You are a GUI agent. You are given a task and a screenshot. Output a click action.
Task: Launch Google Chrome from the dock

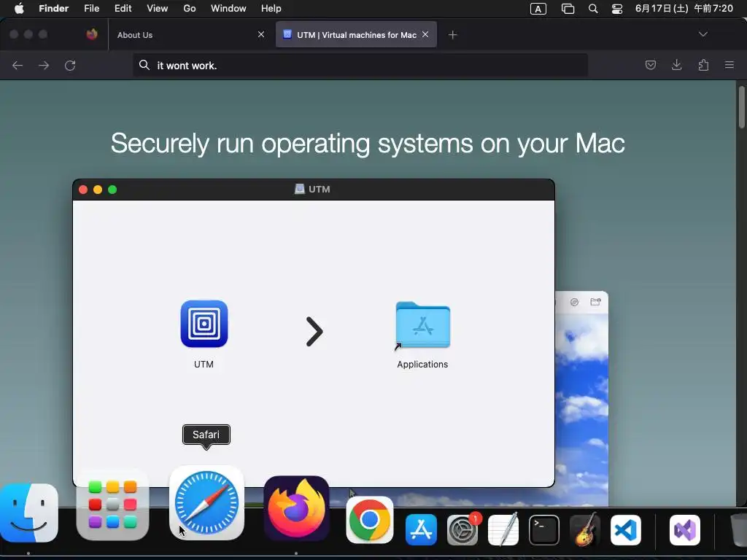[x=370, y=520]
